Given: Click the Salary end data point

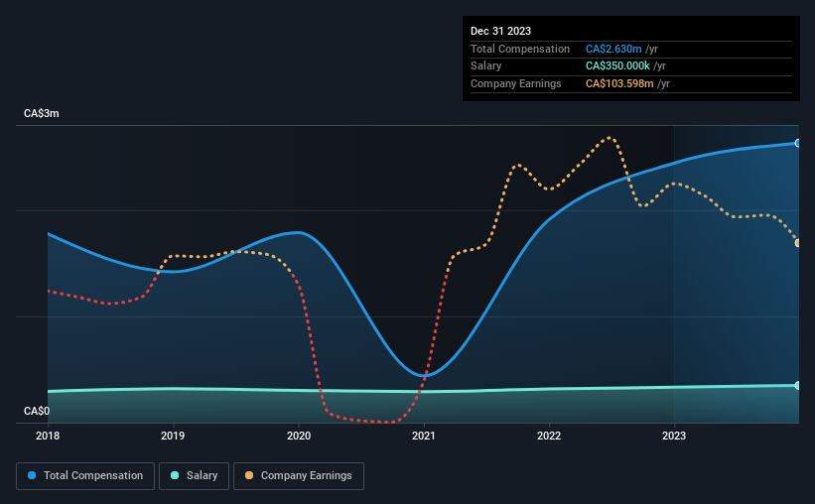Looking at the screenshot, I should (x=798, y=385).
